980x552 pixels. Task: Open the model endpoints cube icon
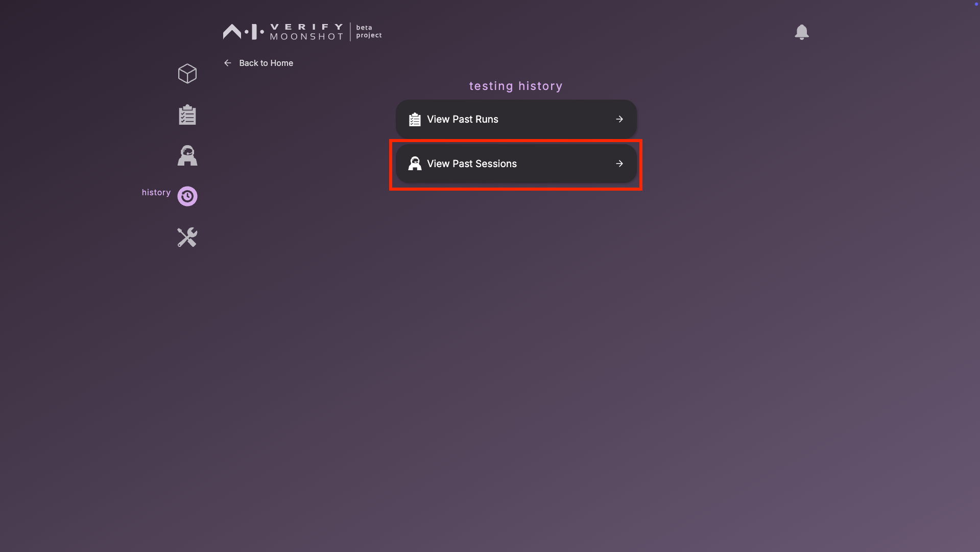[x=187, y=74]
